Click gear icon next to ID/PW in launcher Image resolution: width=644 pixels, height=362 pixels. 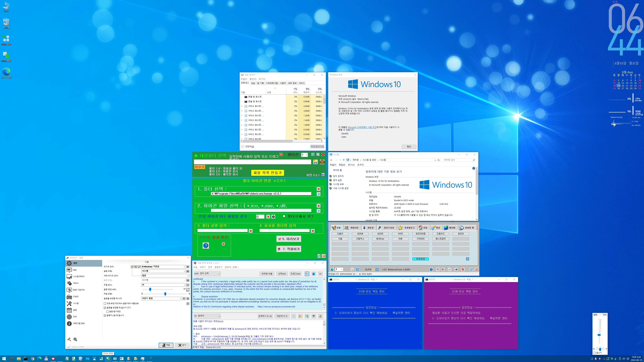(x=377, y=269)
